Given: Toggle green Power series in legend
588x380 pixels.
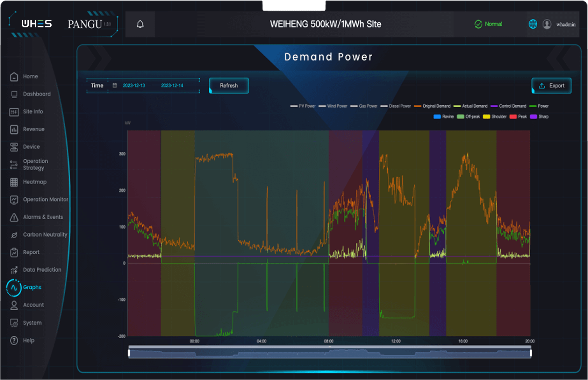Looking at the screenshot, I should (x=539, y=106).
